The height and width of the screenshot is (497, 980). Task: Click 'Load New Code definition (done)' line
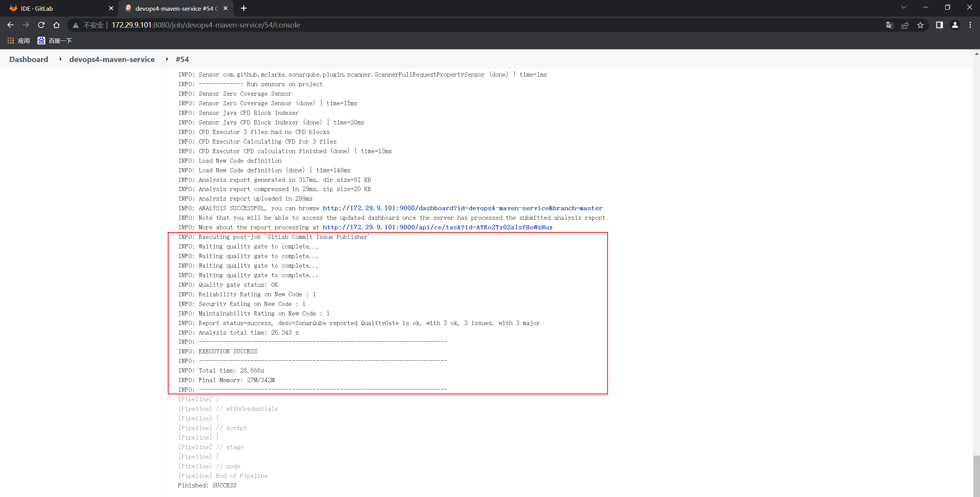click(x=264, y=170)
